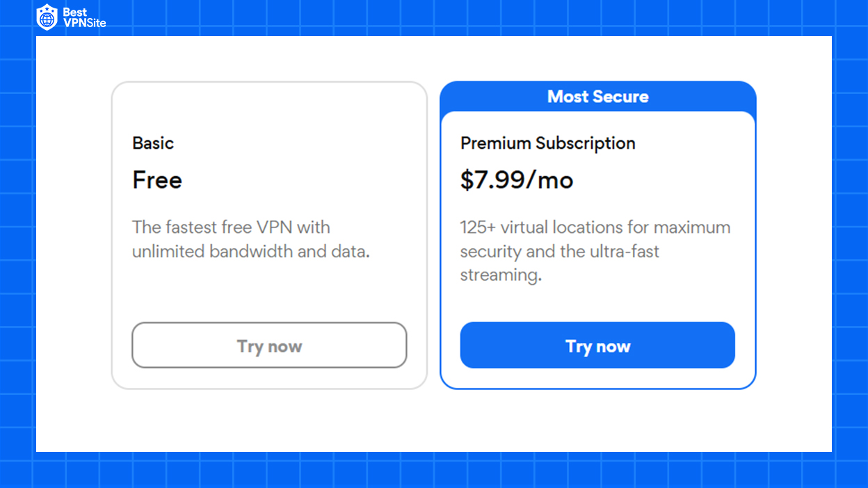Select the fastest free VPN description
Screen dimensions: 868x488
point(251,239)
